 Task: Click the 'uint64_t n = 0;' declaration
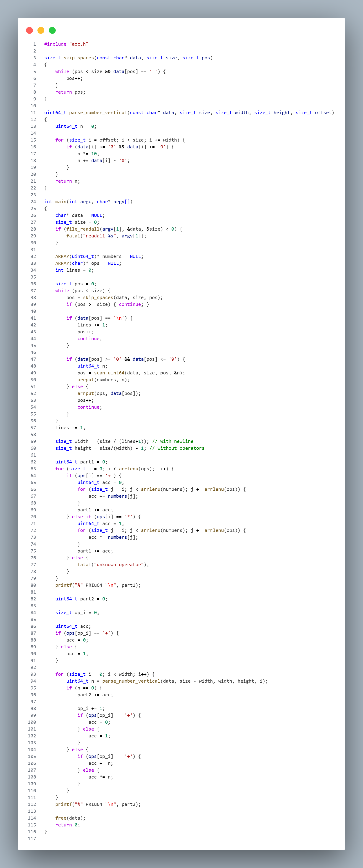coord(76,126)
